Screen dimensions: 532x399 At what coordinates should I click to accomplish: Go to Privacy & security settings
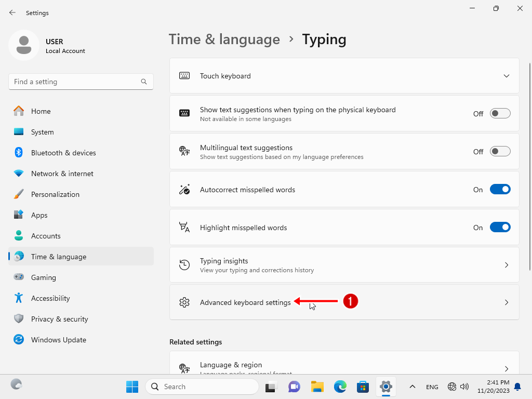[x=59, y=319]
